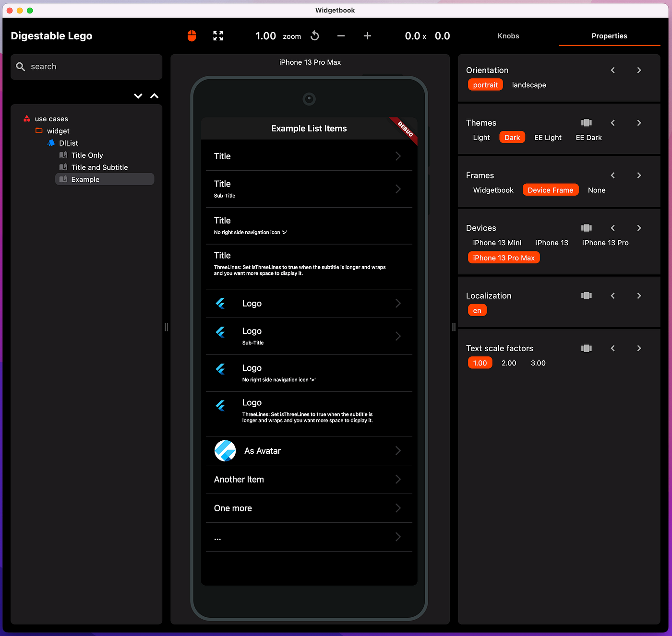Select text scale factor 2.00
Viewport: 672px width, 636px height.
point(509,363)
